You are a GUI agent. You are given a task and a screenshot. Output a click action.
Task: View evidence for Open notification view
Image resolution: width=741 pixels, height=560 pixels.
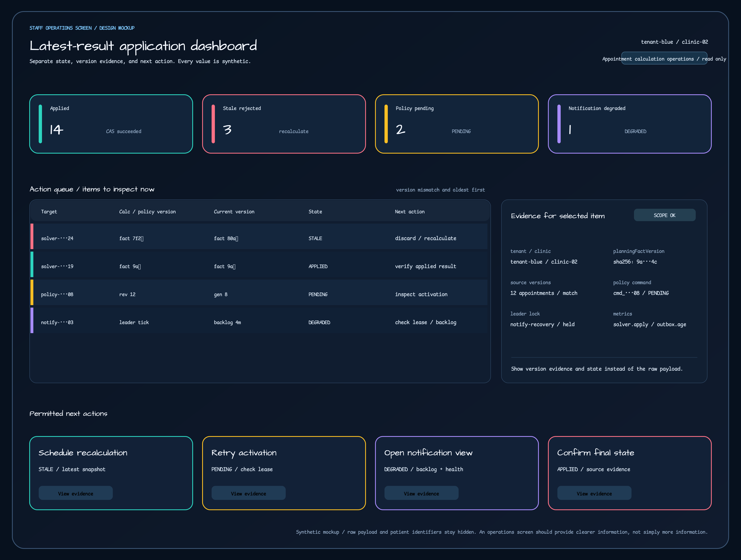[x=421, y=493]
